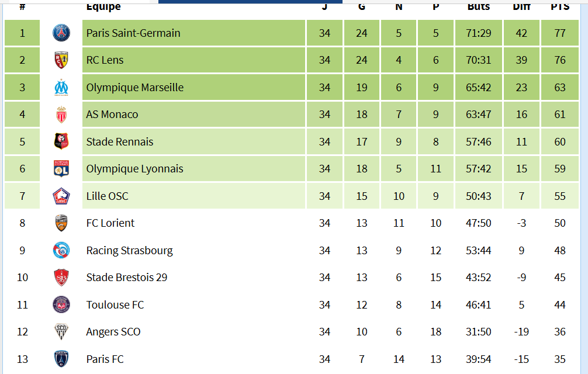Click the Lille OSC club logo
The height and width of the screenshot is (374, 588).
click(61, 196)
